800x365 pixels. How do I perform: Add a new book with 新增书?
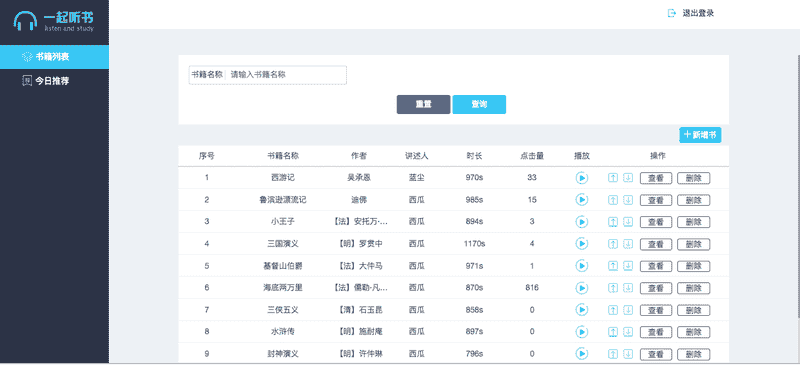click(x=700, y=135)
